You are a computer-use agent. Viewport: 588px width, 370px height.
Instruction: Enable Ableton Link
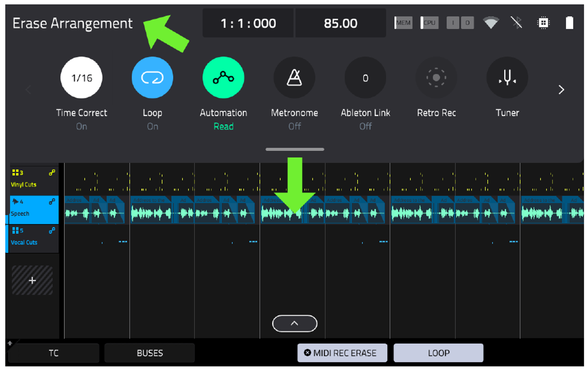[365, 78]
